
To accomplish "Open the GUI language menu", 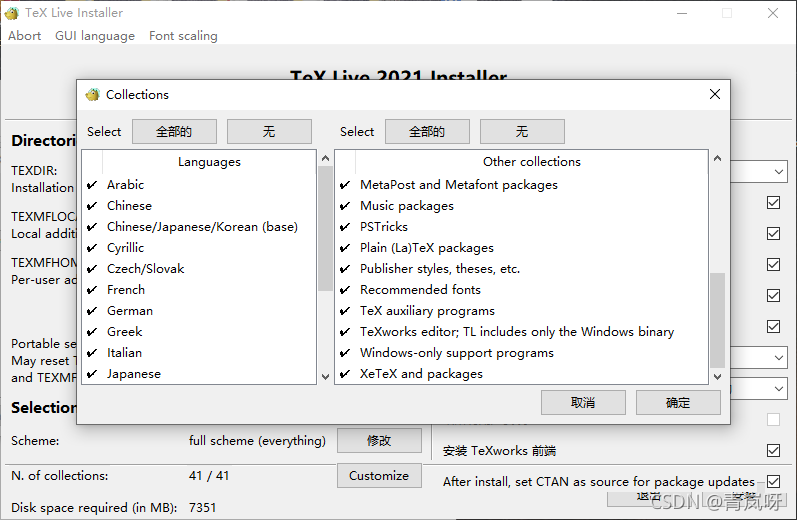I will tap(95, 36).
